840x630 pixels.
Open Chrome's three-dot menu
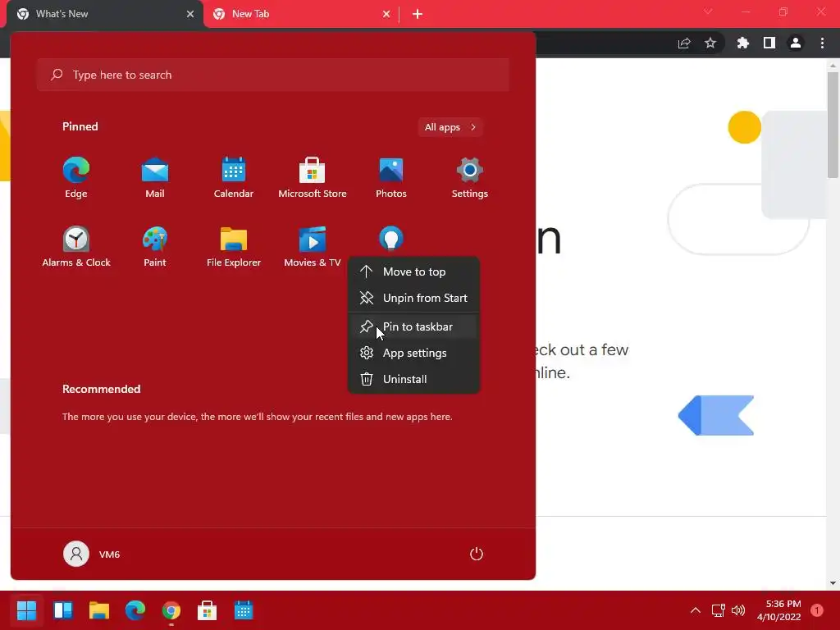(822, 43)
